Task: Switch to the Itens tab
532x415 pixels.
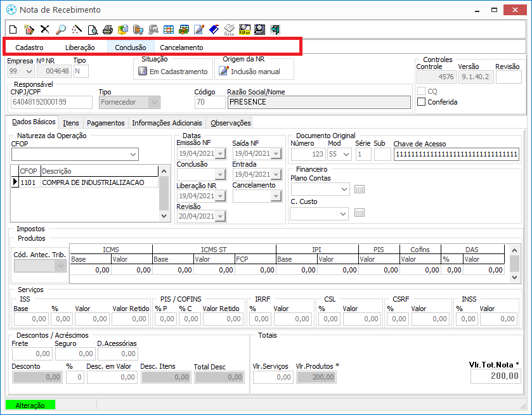Action: [x=71, y=123]
